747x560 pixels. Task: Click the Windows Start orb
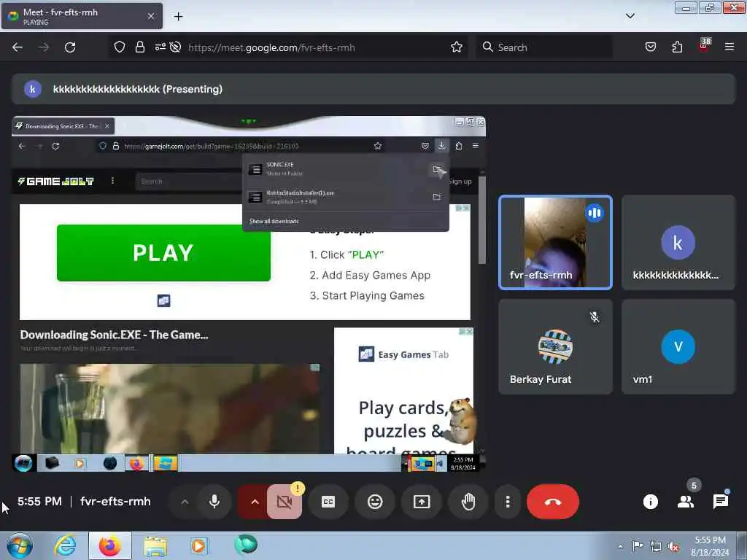[20, 545]
